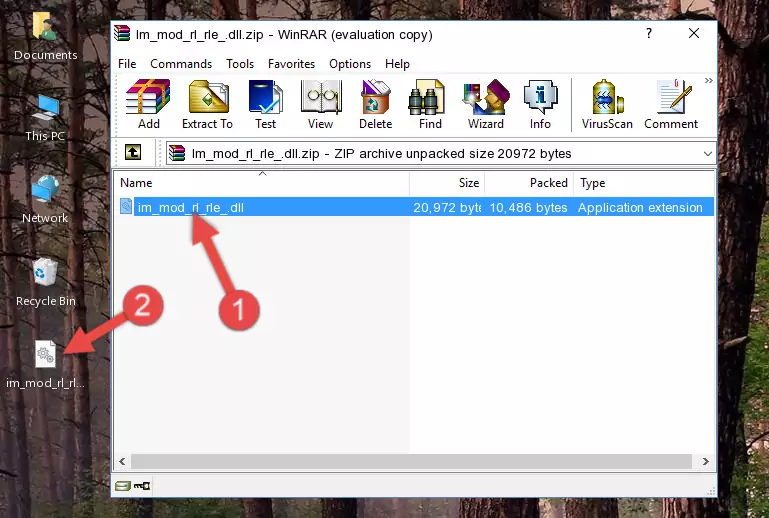Select the This PC desktop icon
The width and height of the screenshot is (769, 518).
[45, 118]
